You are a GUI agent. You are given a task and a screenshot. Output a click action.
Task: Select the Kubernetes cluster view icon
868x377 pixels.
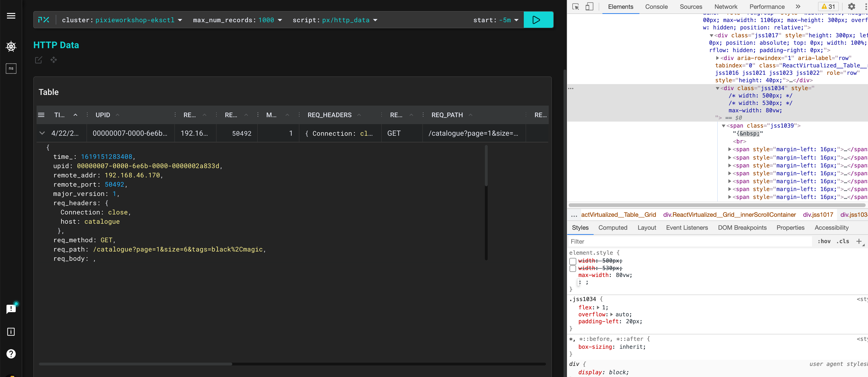coord(11,47)
